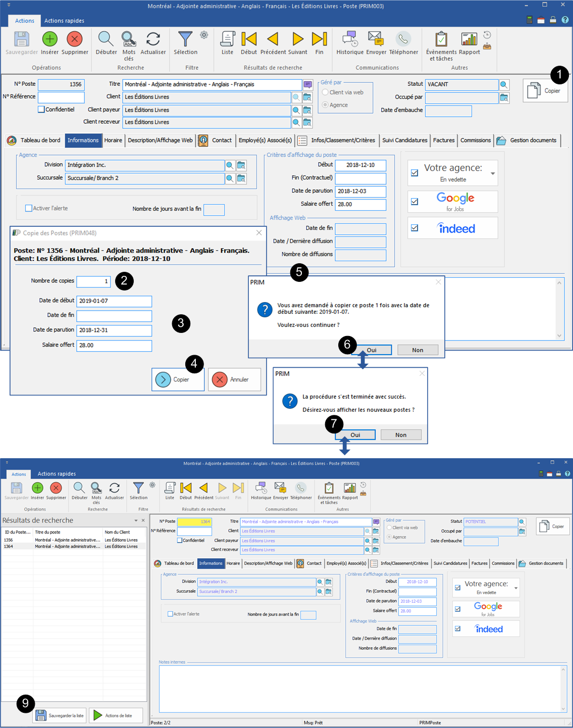
Task: Open quick access arrow in top title bar
Action: tap(9, 5)
